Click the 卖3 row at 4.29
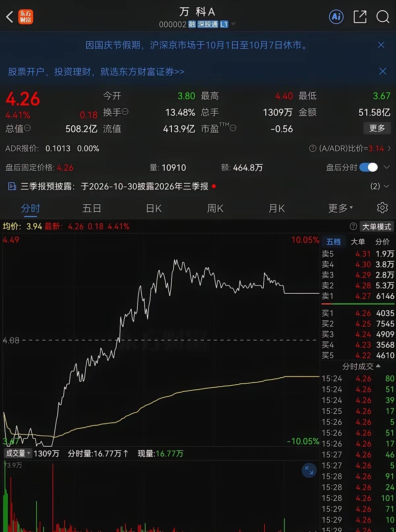This screenshot has width=396, height=532. click(x=358, y=275)
